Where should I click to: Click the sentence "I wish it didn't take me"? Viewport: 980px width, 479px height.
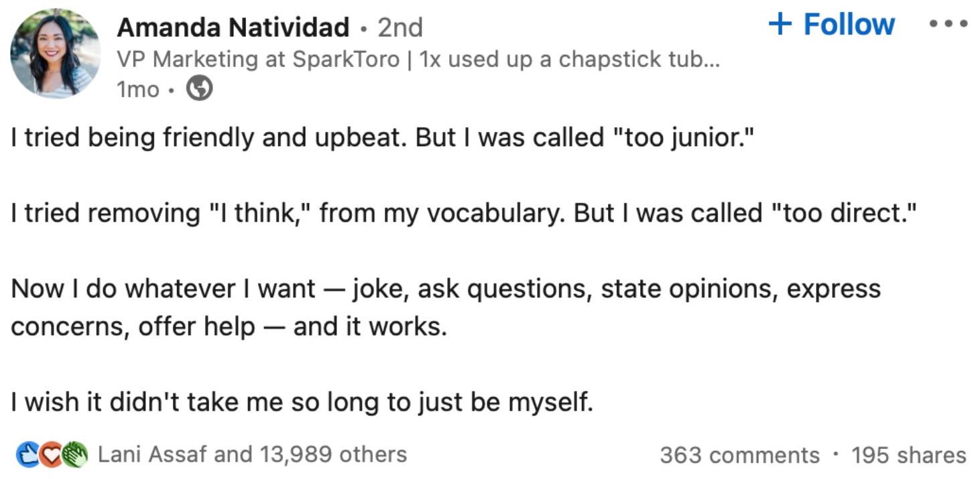[x=302, y=403]
